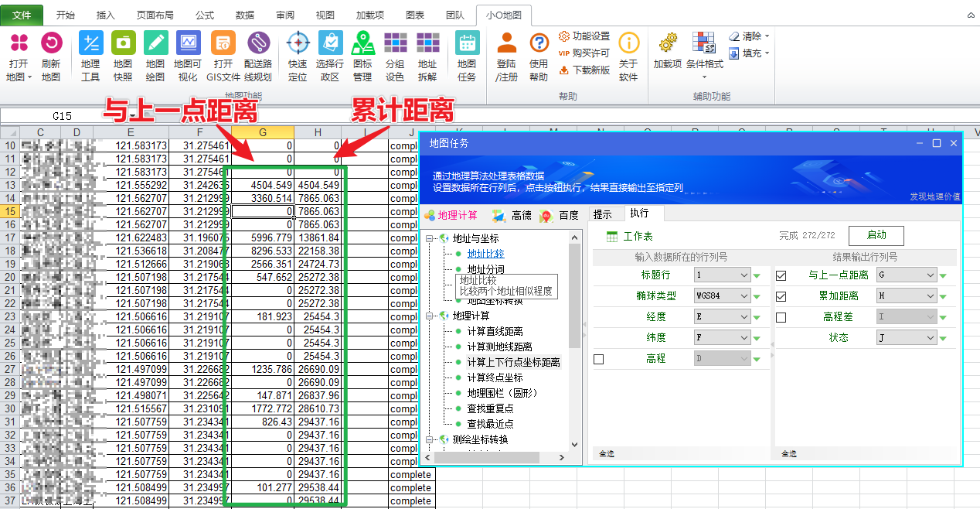Open 配送路线规划 route planning

pos(258,56)
